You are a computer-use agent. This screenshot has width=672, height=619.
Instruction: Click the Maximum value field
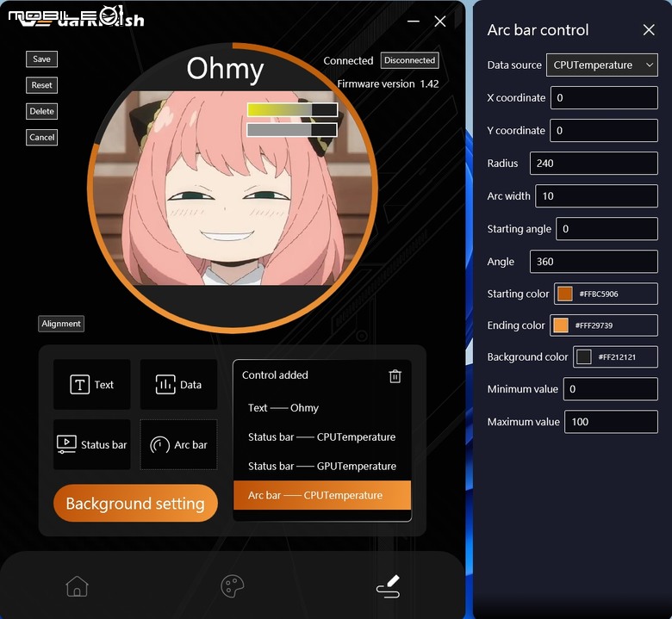[x=611, y=422]
